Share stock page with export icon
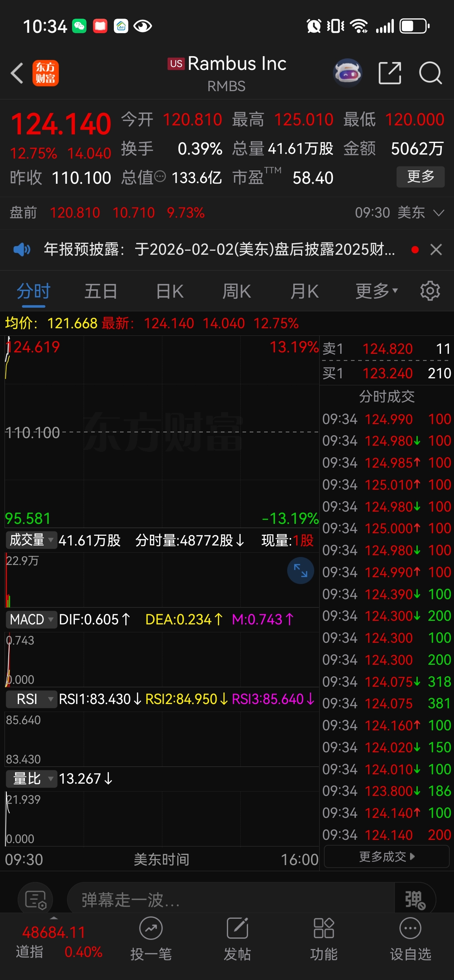 390,73
